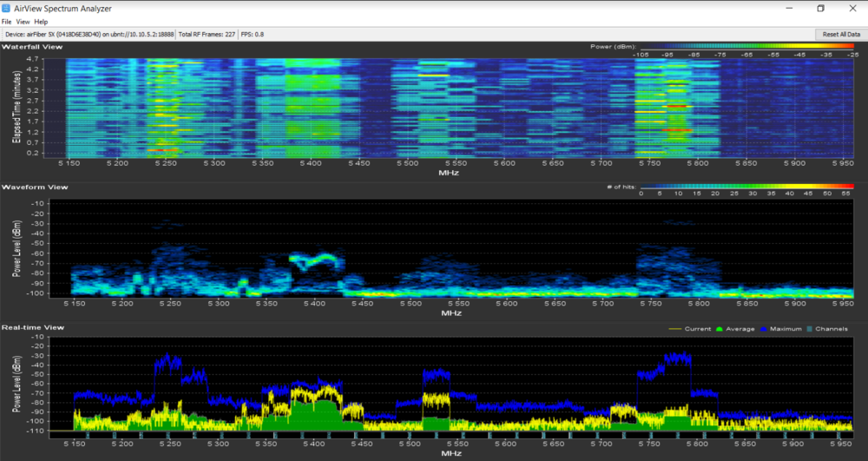
Task: Open the View menu
Action: [23, 21]
